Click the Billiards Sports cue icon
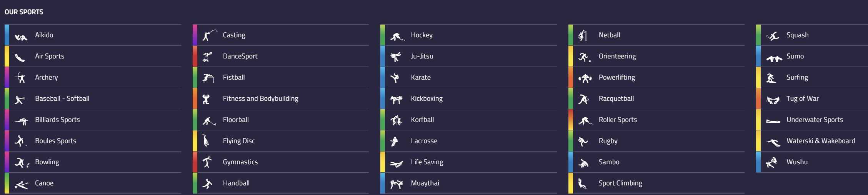 tap(21, 121)
